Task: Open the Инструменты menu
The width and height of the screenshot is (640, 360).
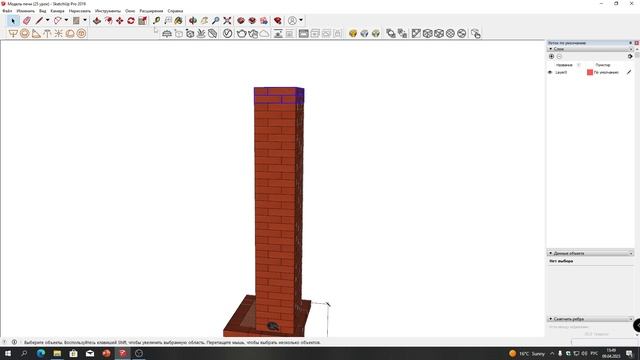Action: [x=107, y=11]
